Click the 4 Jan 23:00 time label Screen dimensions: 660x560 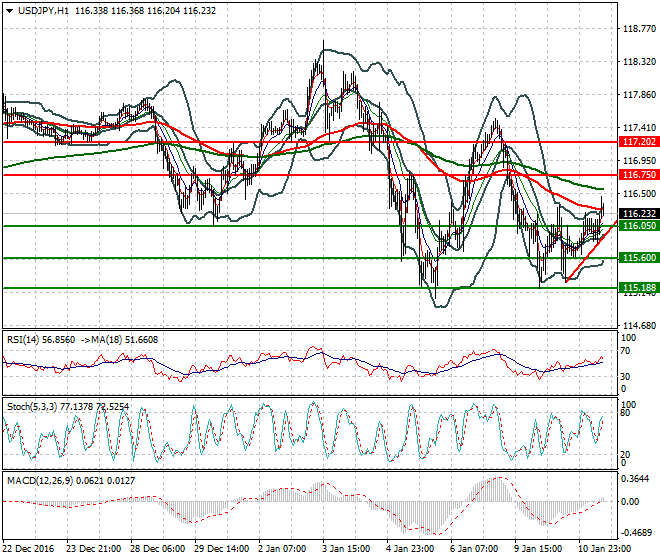410,549
